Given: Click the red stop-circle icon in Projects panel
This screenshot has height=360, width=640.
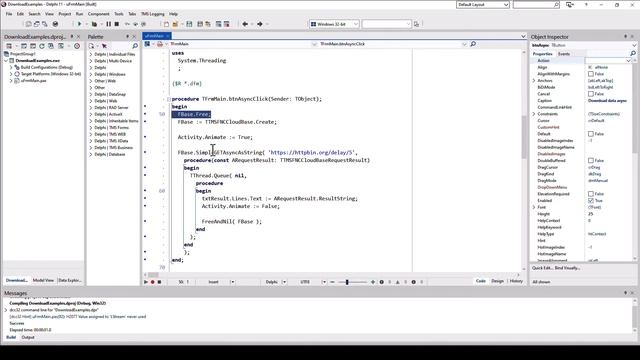Looking at the screenshot, I should tap(77, 46).
